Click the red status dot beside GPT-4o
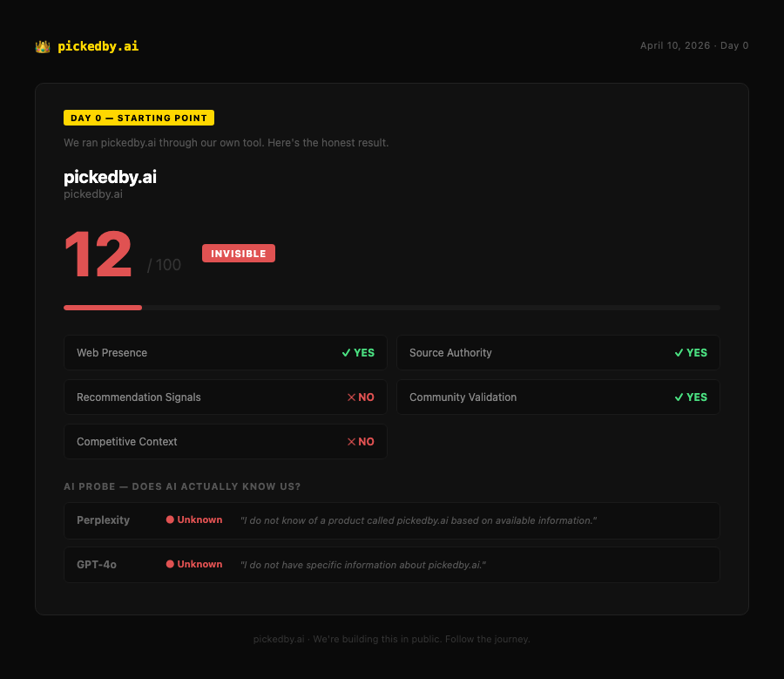Viewport: 784px width, 679px height. [x=168, y=563]
